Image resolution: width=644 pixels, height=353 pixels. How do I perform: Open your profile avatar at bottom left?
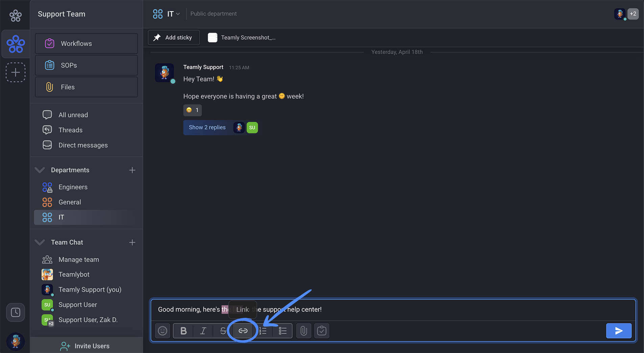pyautogui.click(x=16, y=341)
